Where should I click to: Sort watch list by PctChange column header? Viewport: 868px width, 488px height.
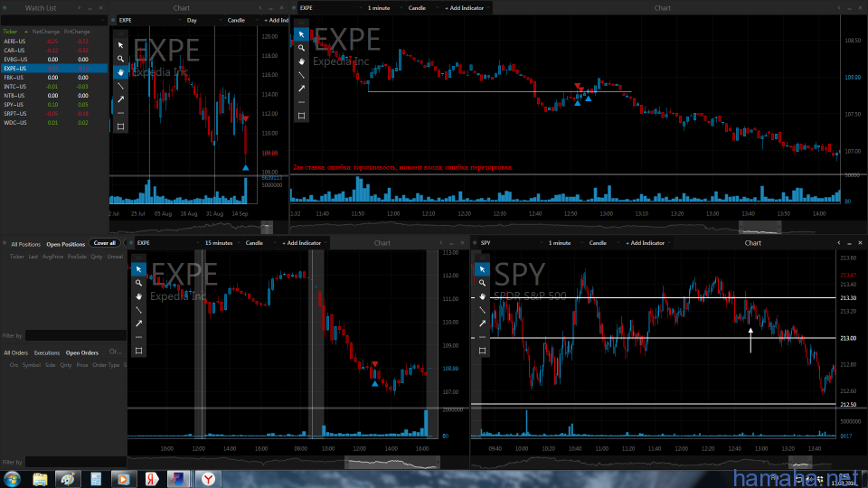pos(76,32)
